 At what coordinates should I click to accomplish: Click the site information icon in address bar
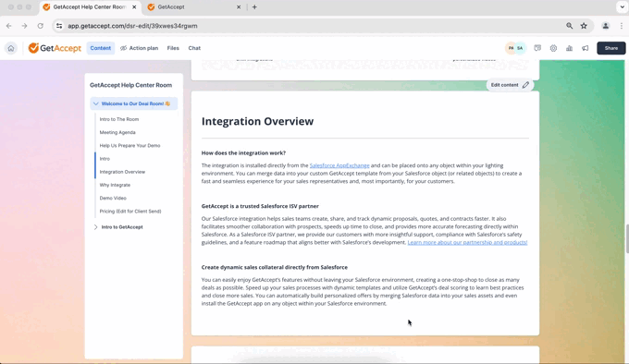click(59, 26)
